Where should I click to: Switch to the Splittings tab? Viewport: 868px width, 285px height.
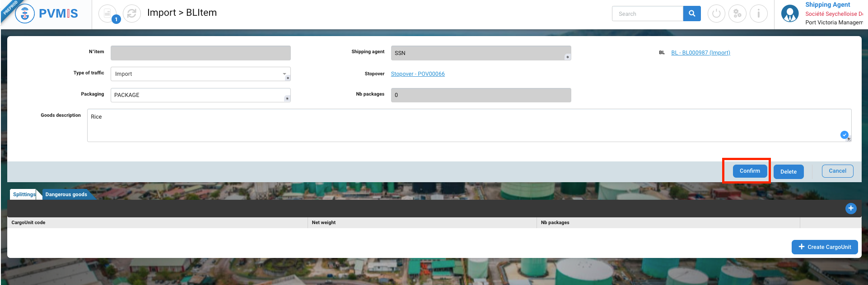click(24, 194)
